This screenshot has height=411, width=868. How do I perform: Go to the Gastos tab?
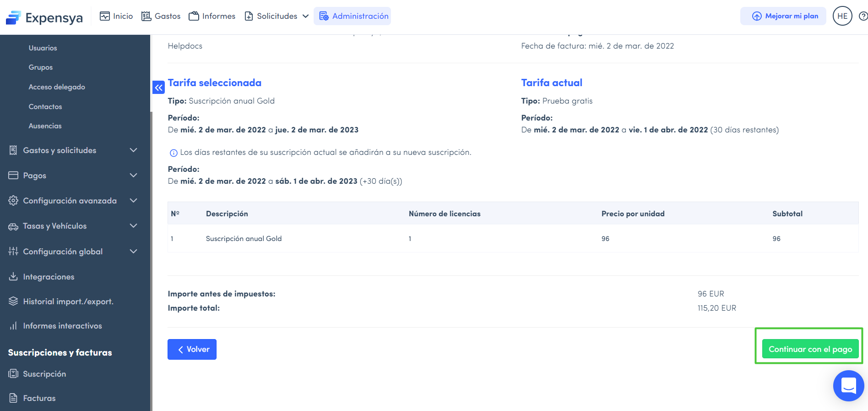coord(161,16)
